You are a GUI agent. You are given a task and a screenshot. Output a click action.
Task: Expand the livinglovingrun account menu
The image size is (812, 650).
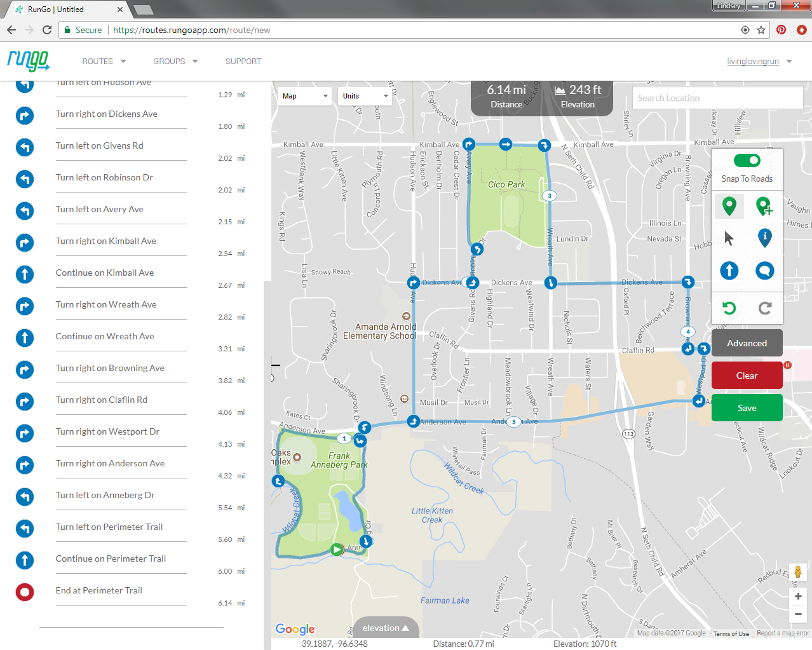759,62
